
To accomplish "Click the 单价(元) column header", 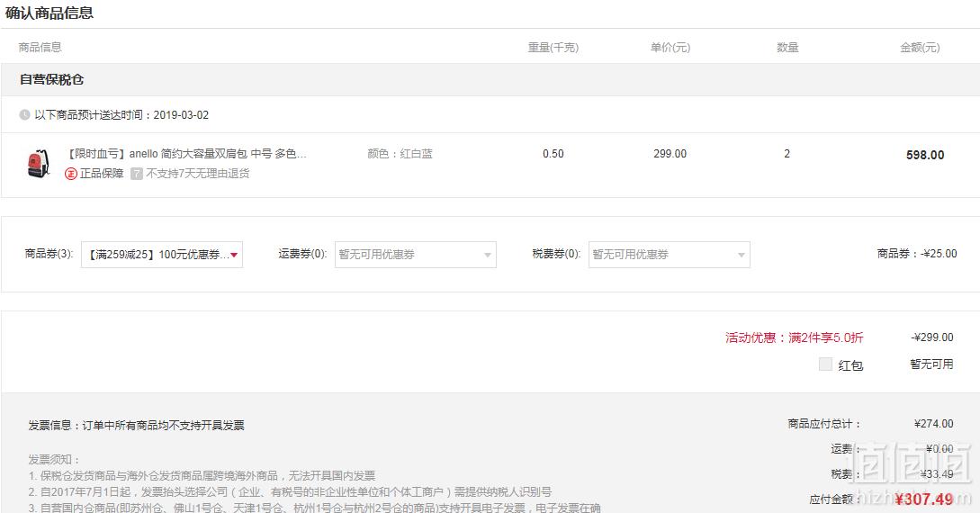I will (x=670, y=48).
